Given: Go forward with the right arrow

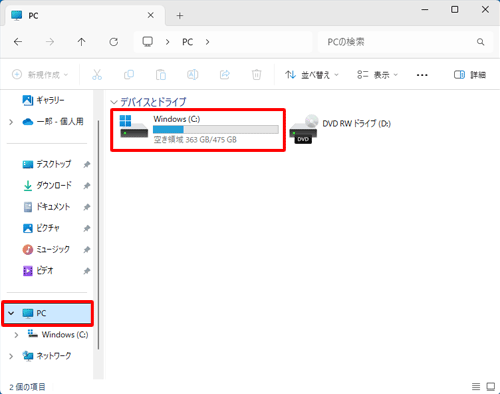Looking at the screenshot, I should pos(50,42).
